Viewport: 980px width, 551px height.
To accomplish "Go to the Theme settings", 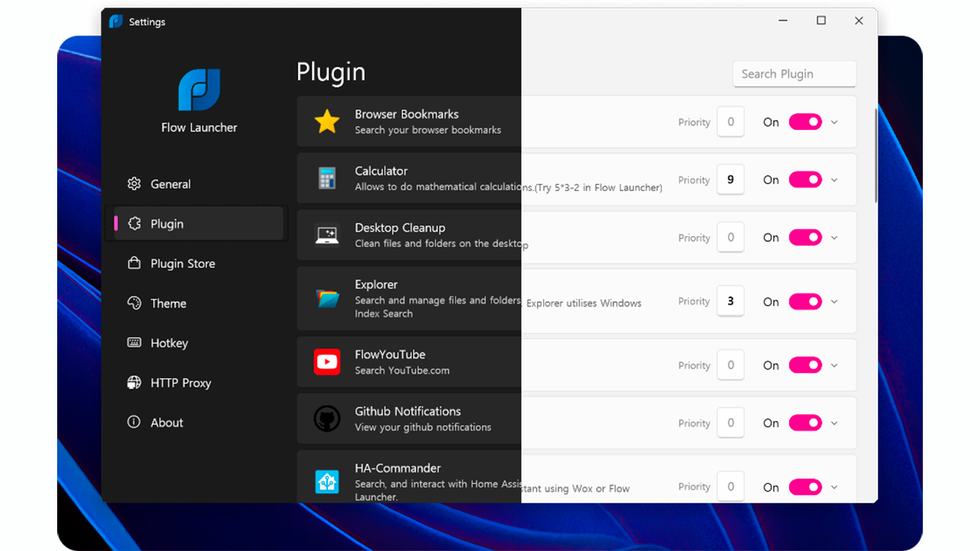I will tap(198, 304).
